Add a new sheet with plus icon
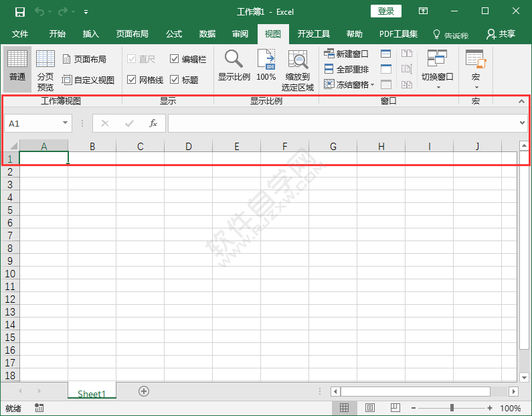This screenshot has width=532, height=416. pos(143,391)
